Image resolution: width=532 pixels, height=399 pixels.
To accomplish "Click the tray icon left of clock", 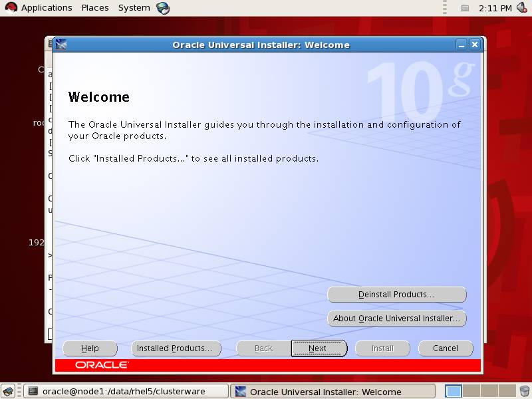I will click(x=465, y=8).
